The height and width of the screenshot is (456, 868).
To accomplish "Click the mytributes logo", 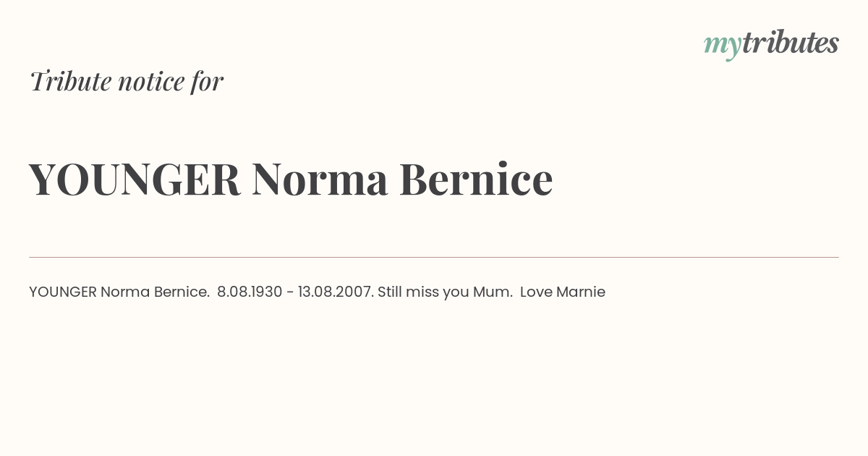I will (771, 44).
